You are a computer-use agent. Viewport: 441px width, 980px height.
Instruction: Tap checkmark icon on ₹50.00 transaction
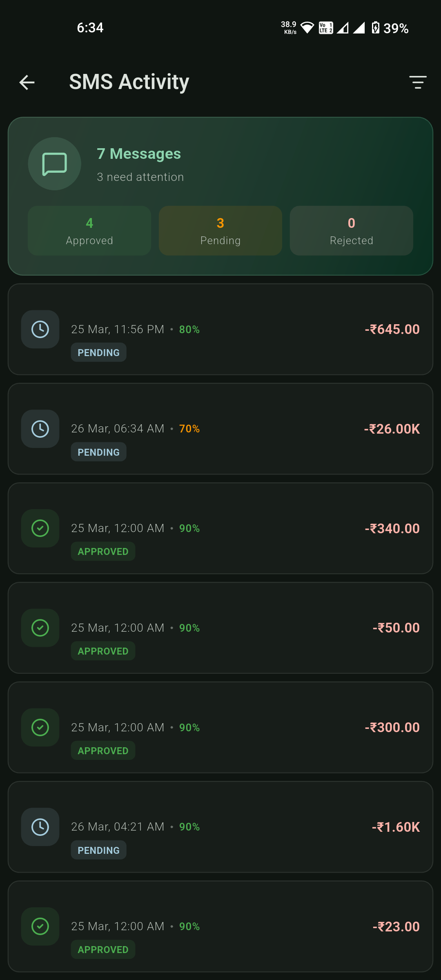(x=40, y=628)
